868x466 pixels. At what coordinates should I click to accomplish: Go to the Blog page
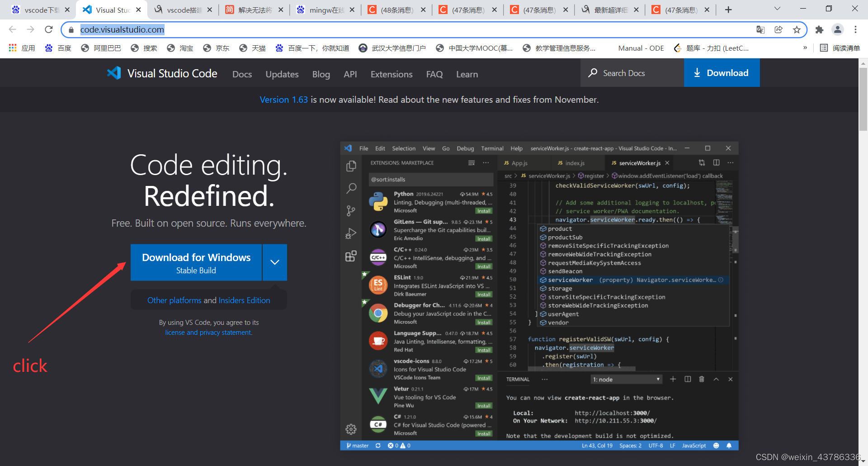coord(321,74)
